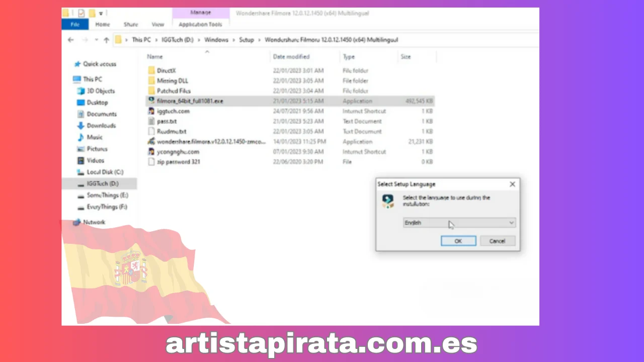
Task: Select the pass.txt file icon
Action: point(151,121)
